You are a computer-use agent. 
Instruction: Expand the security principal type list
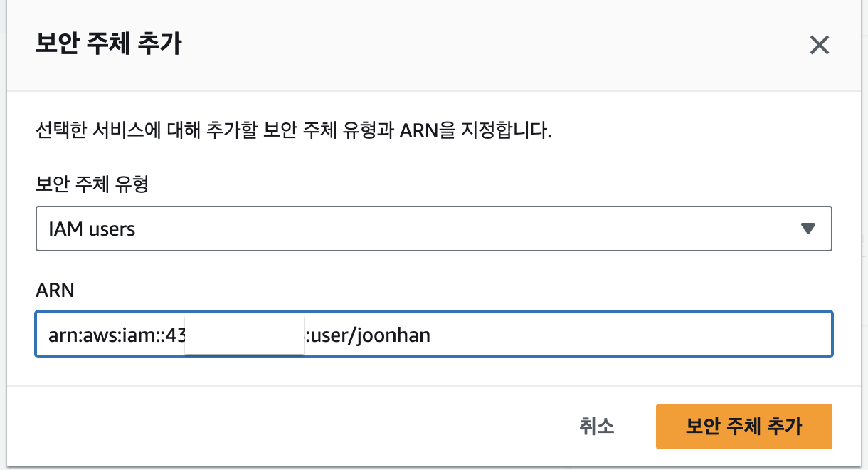pos(808,229)
